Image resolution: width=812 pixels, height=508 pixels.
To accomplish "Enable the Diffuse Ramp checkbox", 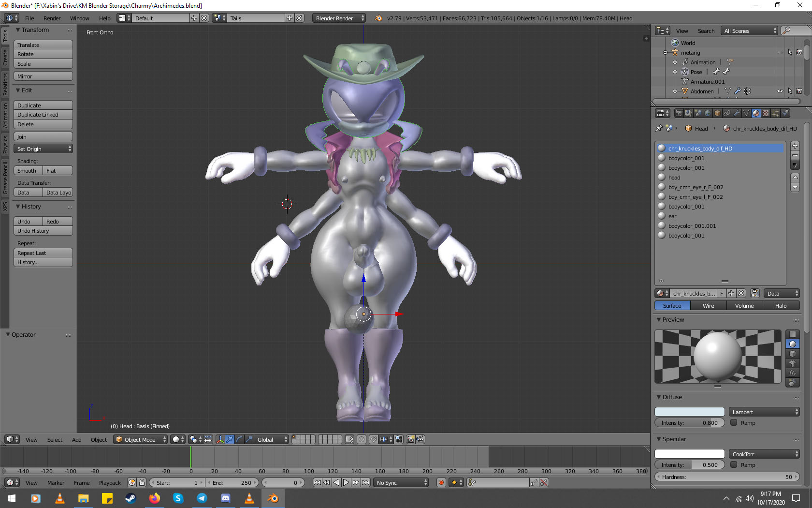I will point(734,422).
